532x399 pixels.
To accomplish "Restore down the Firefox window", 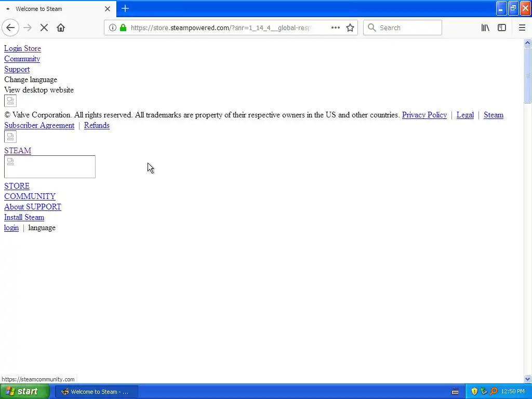I will click(513, 8).
